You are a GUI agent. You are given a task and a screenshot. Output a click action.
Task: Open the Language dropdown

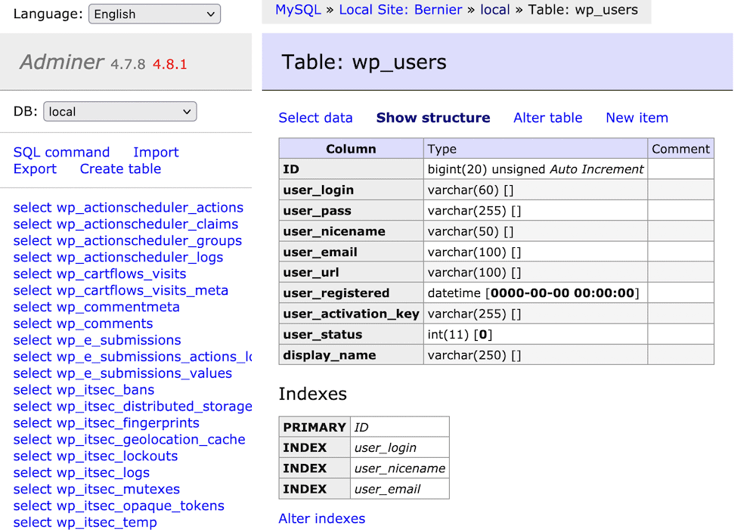click(154, 14)
